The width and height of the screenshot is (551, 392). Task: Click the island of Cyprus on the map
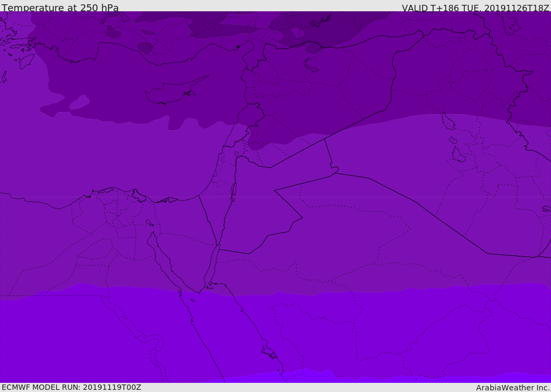pyautogui.click(x=176, y=91)
